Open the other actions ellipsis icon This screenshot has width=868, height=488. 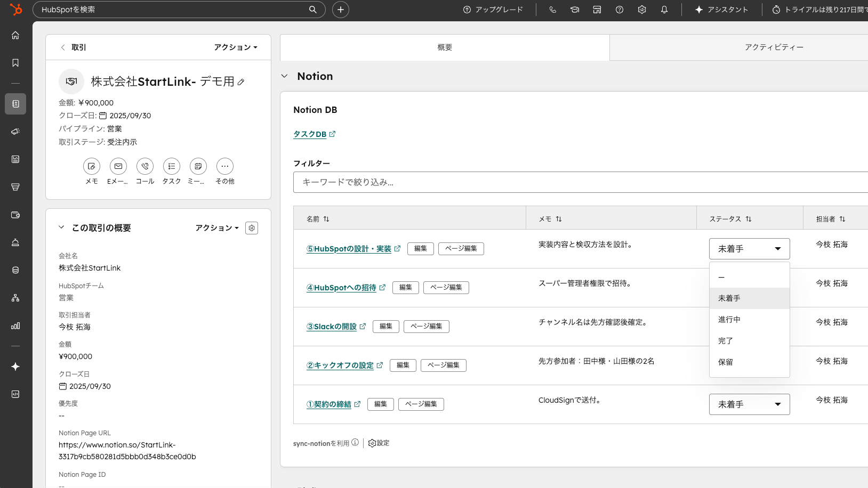click(x=225, y=166)
